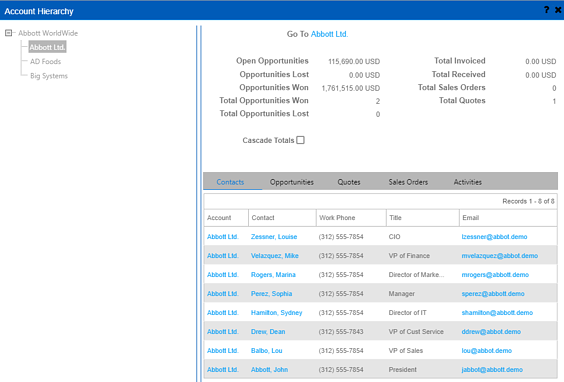Open contact Drew, Dean
The height and width of the screenshot is (382, 564).
click(268, 332)
